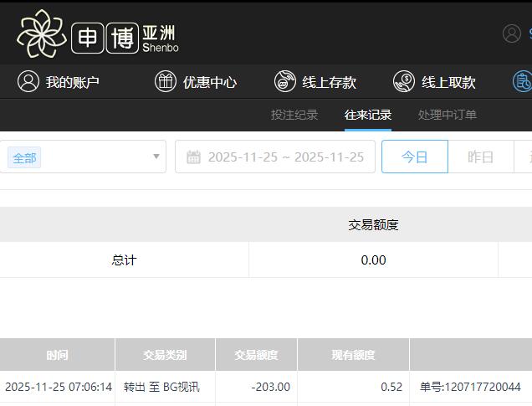Viewport: 532px width, 406px height.
Task: Click the 交易类别 column header
Action: click(166, 355)
